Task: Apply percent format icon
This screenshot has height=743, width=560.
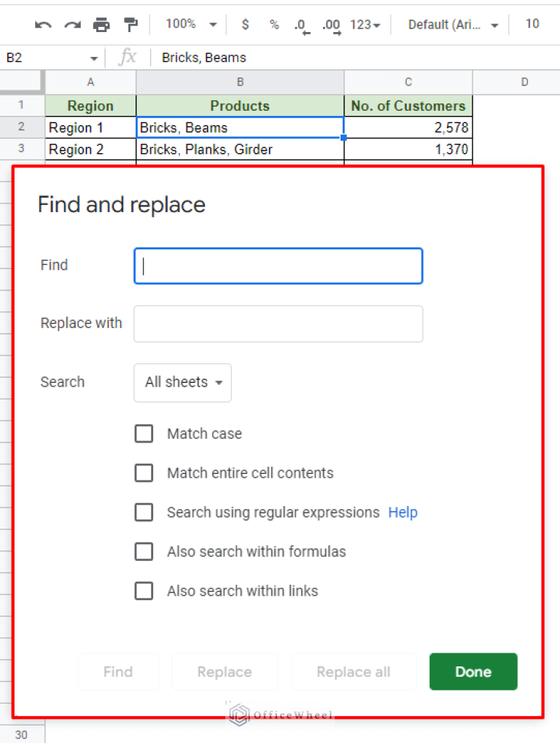Action: 273,24
